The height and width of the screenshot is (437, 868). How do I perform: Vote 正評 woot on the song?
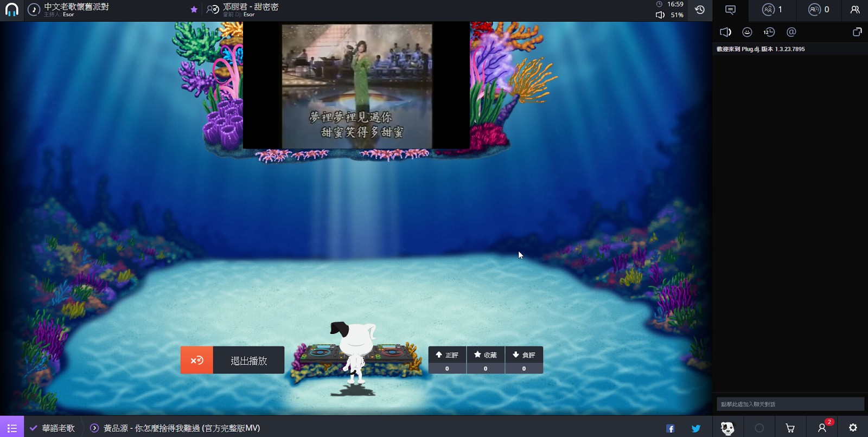point(447,361)
